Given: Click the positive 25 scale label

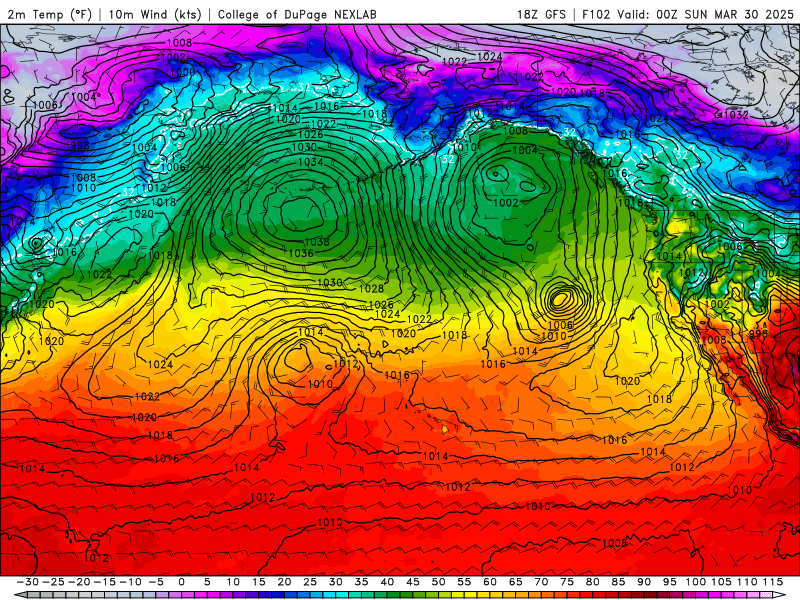Looking at the screenshot, I should click(x=310, y=582).
